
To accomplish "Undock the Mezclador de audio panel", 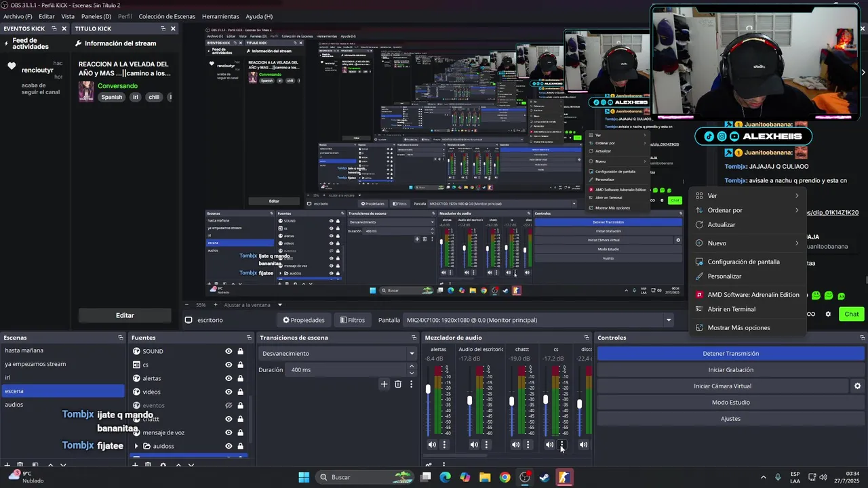I will 587,338.
